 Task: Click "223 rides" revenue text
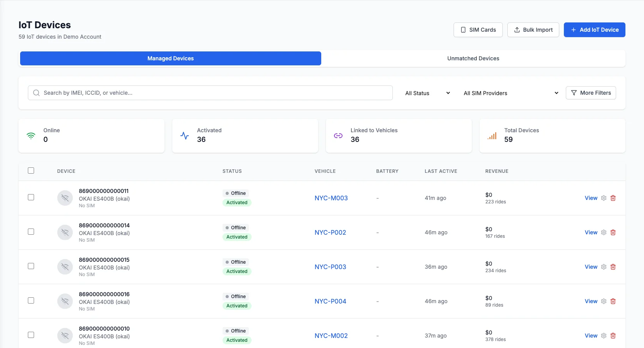[496, 202]
